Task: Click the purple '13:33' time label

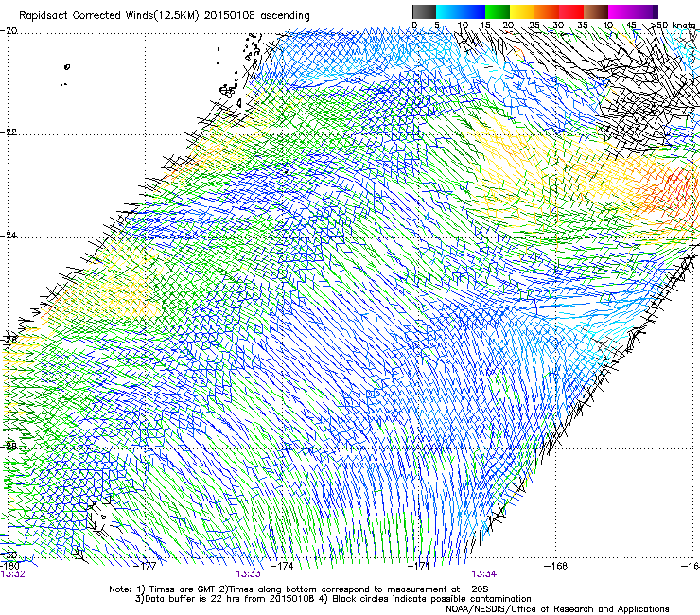Action: click(248, 574)
